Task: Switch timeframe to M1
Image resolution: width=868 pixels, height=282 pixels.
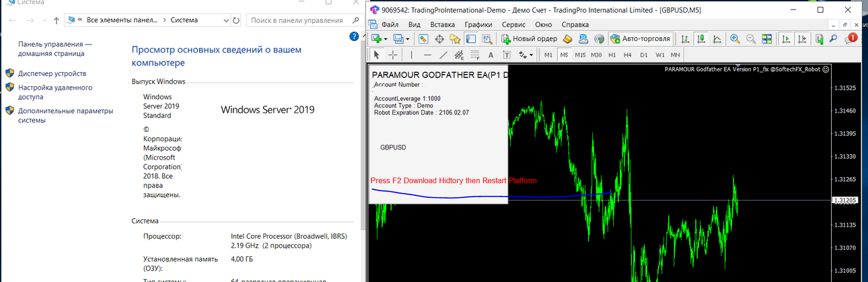Action: [x=548, y=55]
